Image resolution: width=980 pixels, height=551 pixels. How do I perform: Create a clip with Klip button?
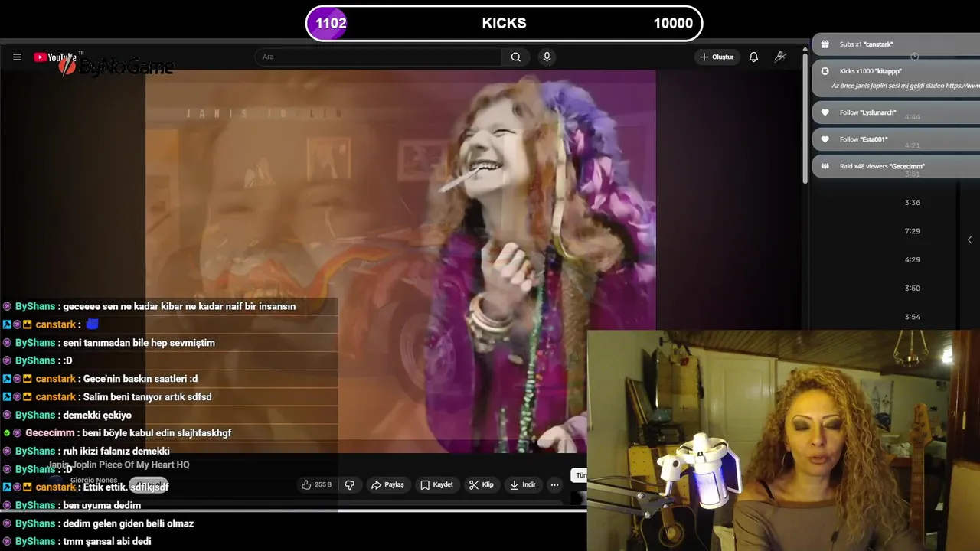(482, 484)
